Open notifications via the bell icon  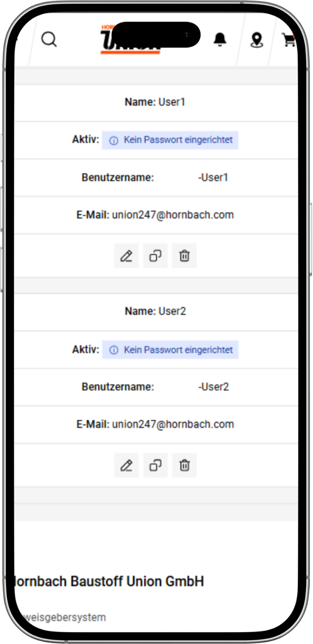click(220, 40)
